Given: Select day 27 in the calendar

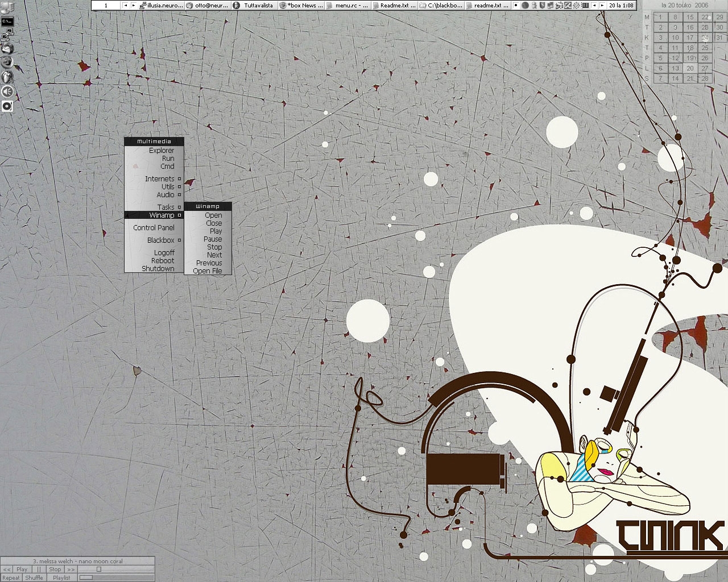Looking at the screenshot, I should tap(705, 68).
